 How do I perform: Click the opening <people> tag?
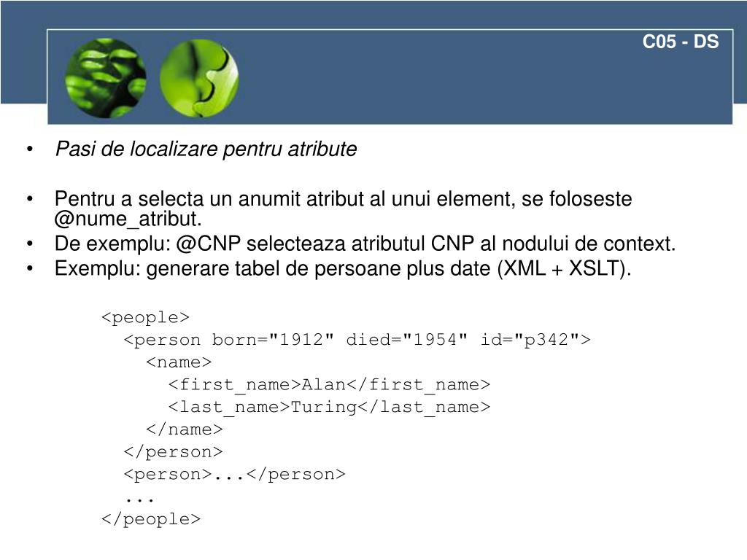pyautogui.click(x=146, y=318)
